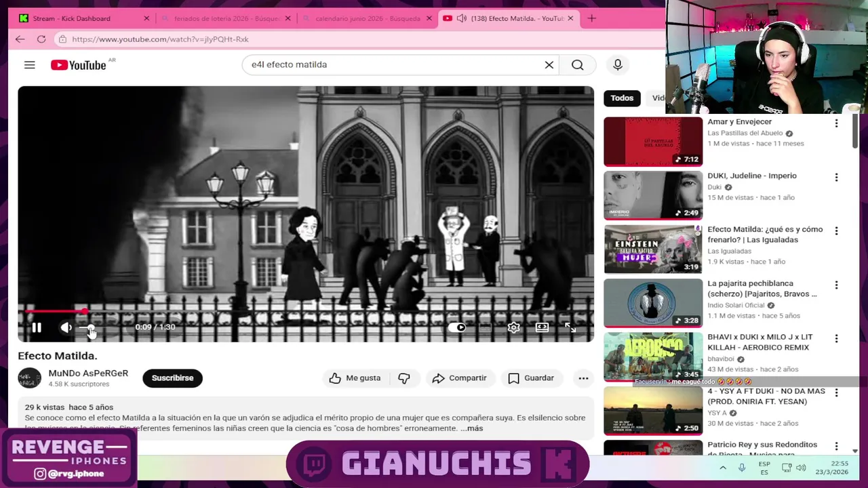Like the video with Me gusta

(355, 378)
